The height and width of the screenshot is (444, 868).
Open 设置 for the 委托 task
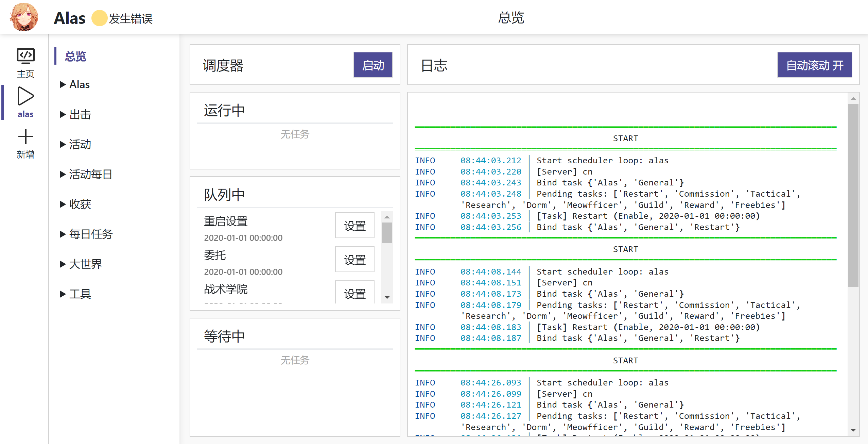click(354, 259)
